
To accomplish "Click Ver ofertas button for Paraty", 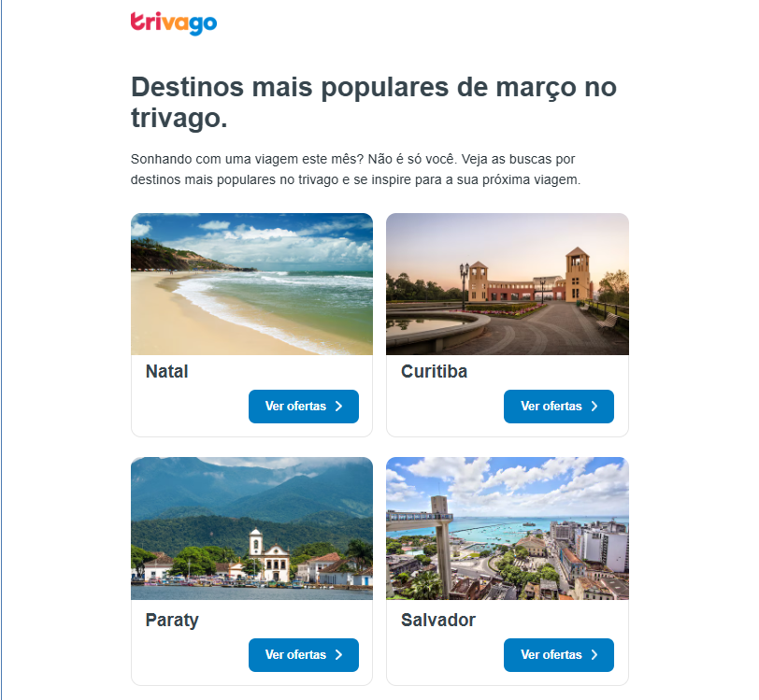I will 304,655.
